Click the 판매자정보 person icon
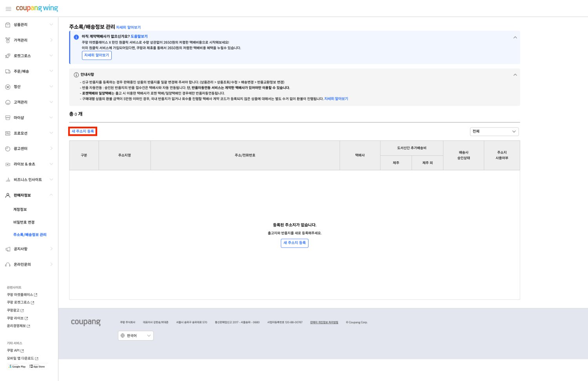Viewport: 588px width, 381px height. click(x=7, y=195)
